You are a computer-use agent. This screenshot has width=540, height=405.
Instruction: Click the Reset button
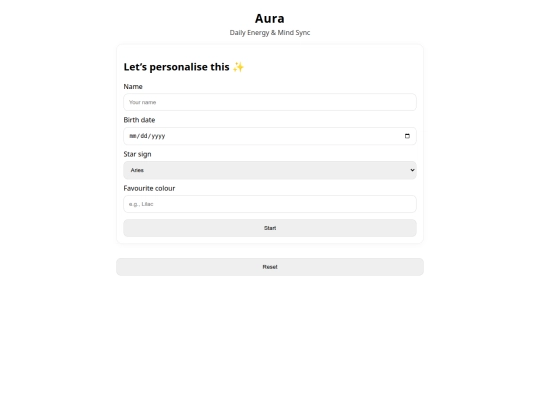tap(270, 267)
